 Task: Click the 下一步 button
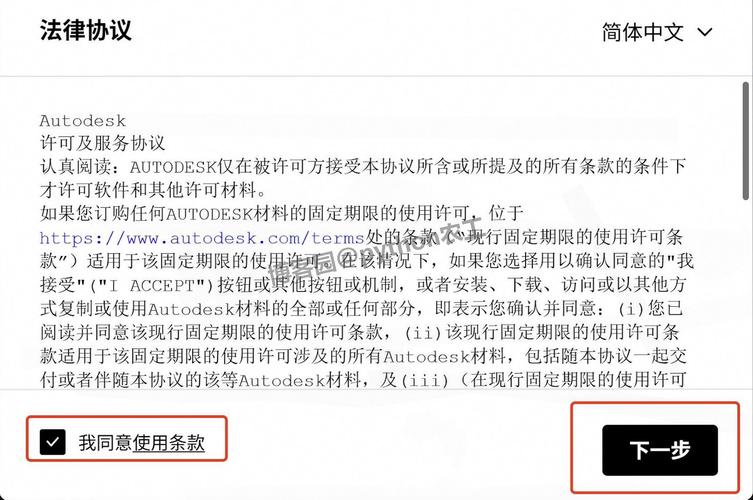660,450
